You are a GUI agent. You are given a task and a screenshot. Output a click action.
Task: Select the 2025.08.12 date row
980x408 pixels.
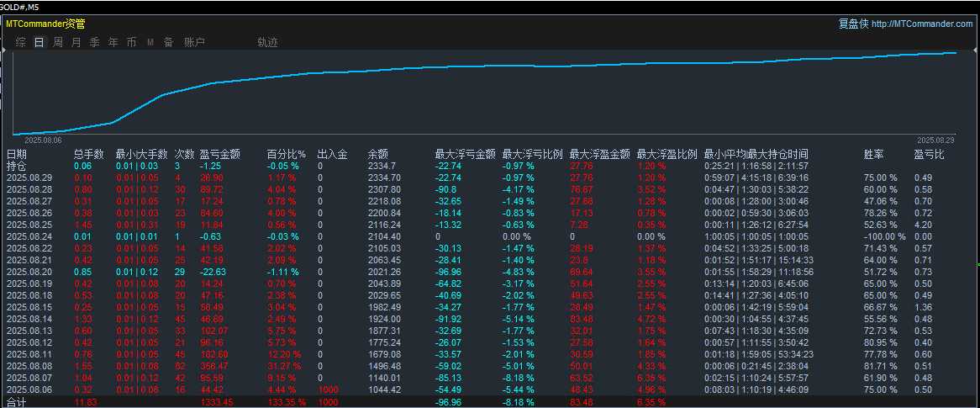pyautogui.click(x=29, y=342)
